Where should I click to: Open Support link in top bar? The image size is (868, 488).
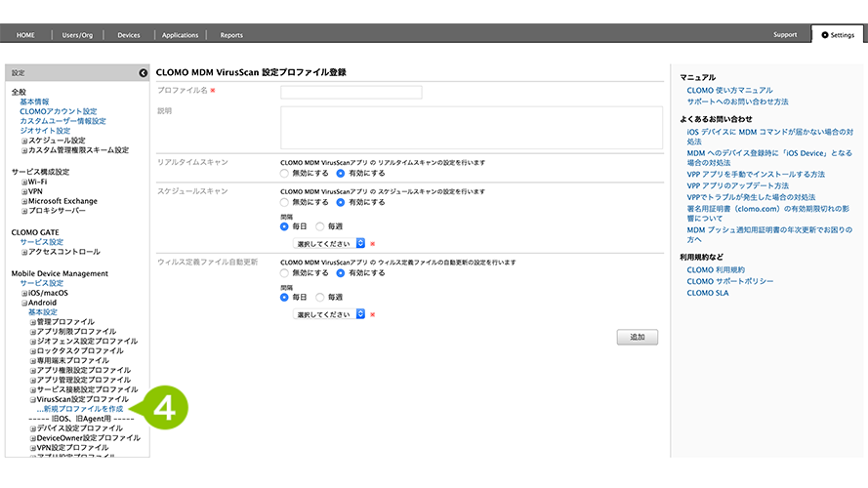(785, 34)
